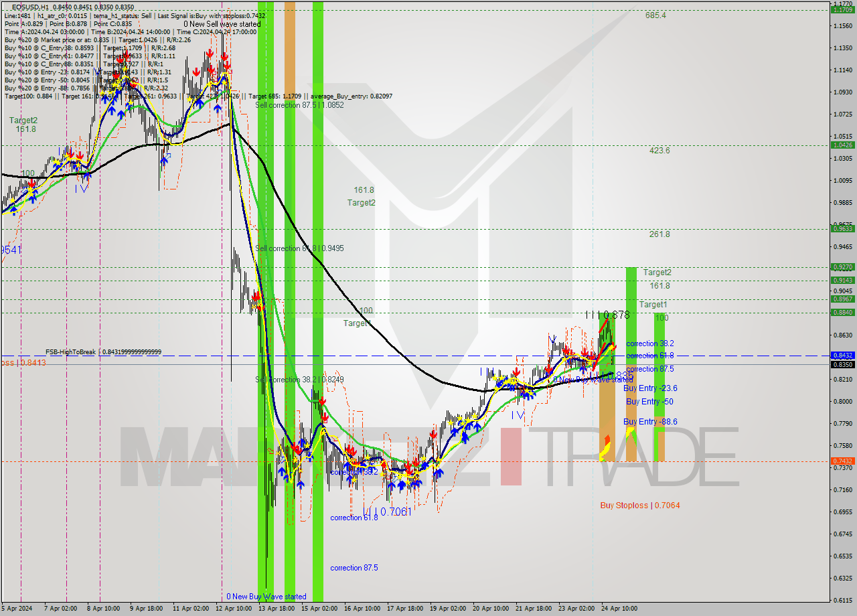This screenshot has width=857, height=616.
Task: Click 'Sell correction 38.2 | 0.8249' label
Action: pos(299,380)
